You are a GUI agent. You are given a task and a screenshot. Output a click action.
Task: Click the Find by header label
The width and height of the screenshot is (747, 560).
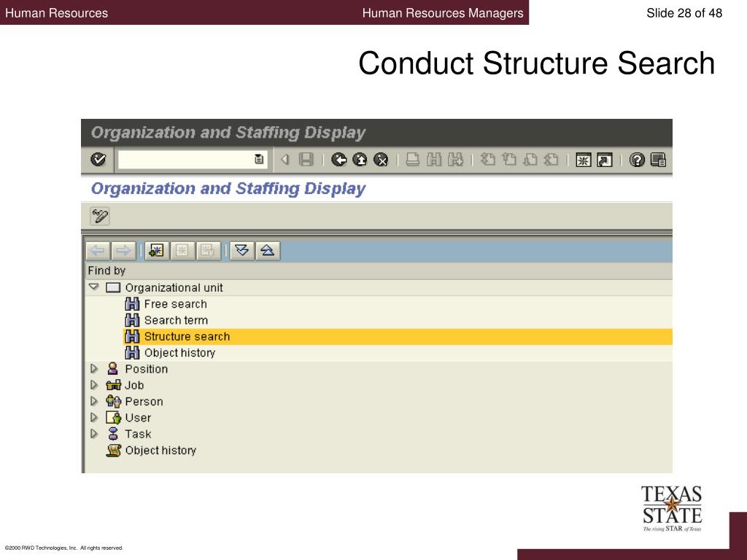107,271
